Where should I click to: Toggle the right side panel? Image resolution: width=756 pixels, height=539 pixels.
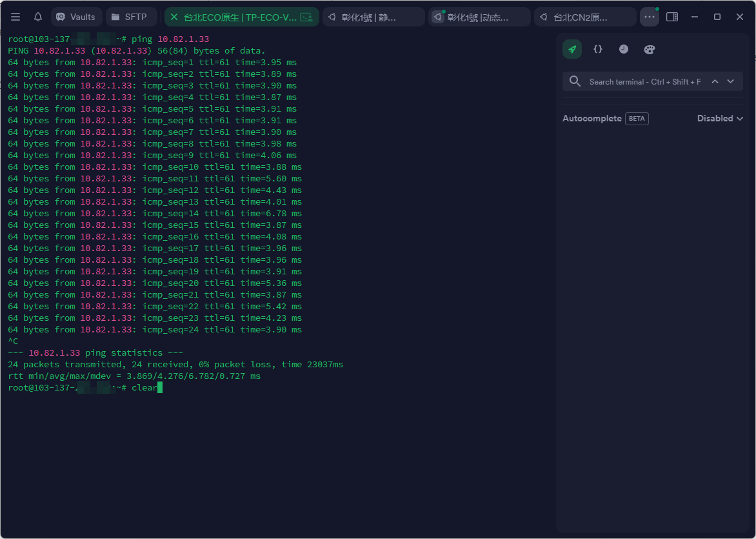pyautogui.click(x=672, y=17)
